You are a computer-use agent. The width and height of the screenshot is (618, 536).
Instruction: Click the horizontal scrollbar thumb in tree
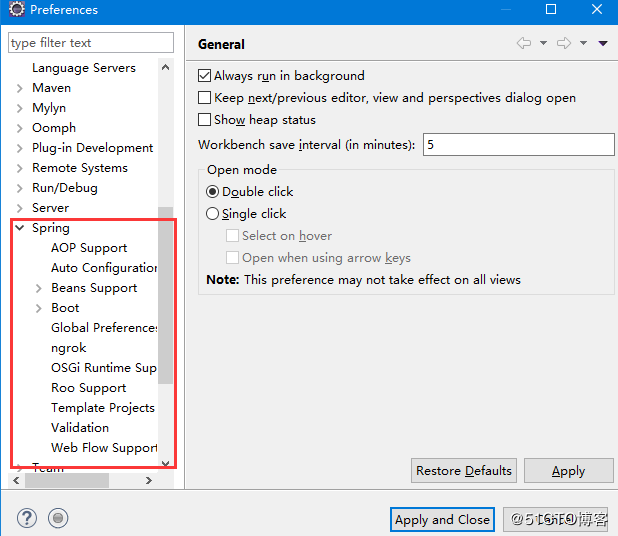(67, 480)
